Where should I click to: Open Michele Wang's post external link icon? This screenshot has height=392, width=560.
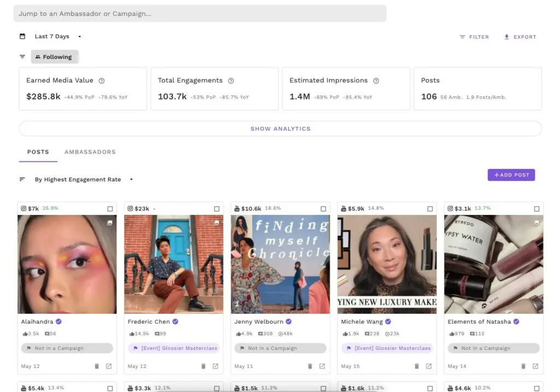[429, 366]
